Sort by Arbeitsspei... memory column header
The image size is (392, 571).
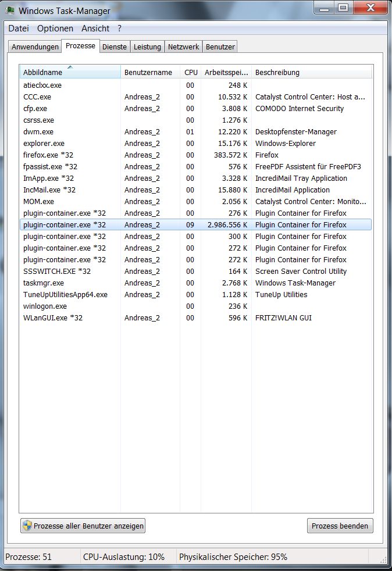pos(226,72)
